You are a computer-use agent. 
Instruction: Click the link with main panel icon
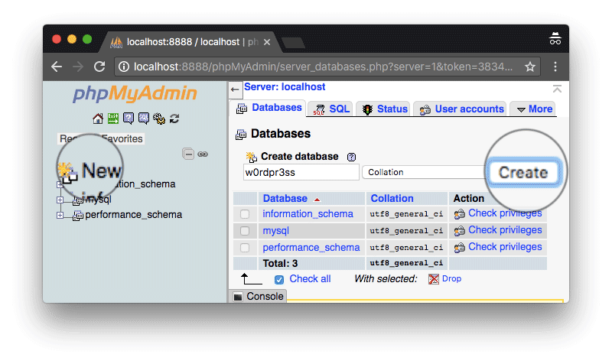[x=203, y=154]
